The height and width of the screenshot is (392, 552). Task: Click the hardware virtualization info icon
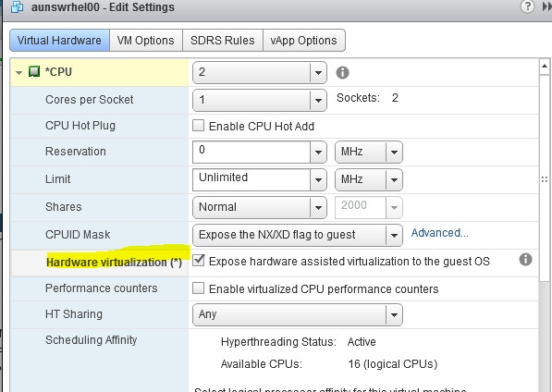click(x=525, y=260)
